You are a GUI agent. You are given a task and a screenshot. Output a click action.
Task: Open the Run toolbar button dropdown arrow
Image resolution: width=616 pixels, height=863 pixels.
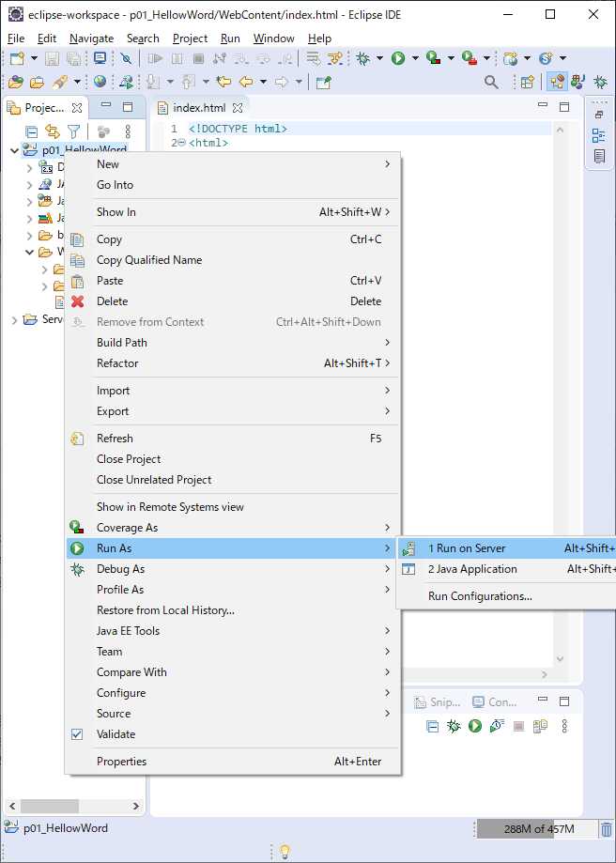(415, 58)
